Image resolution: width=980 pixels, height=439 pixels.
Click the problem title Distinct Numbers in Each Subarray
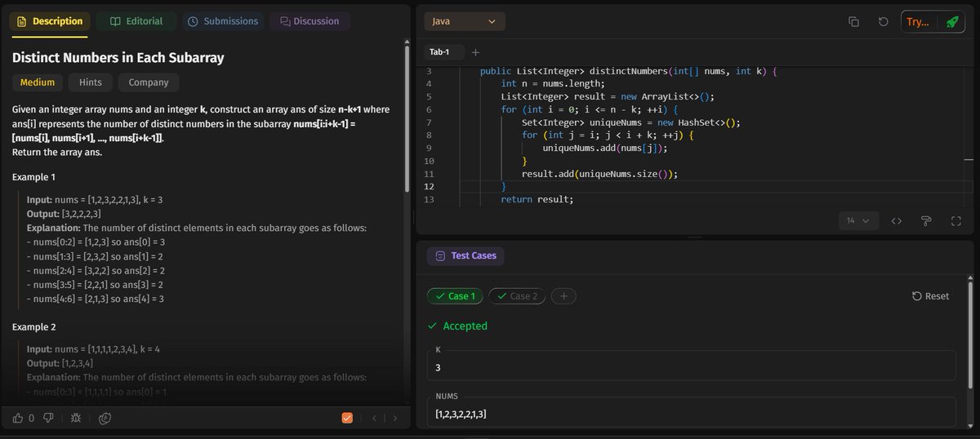pos(118,58)
